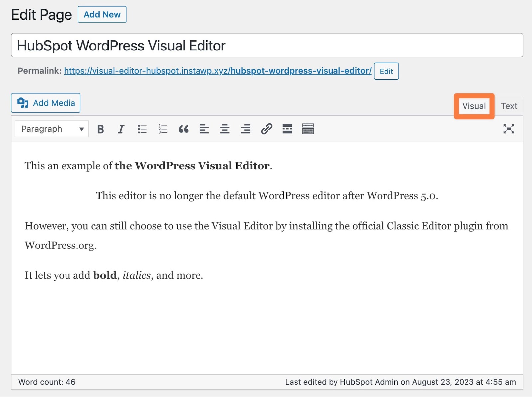
Task: Toggle bold formatting in toolbar
Action: (100, 129)
